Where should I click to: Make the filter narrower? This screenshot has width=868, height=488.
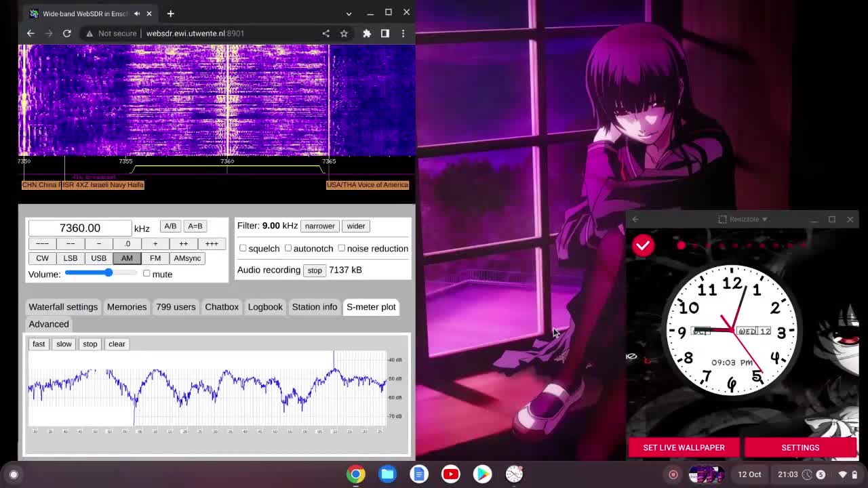(319, 226)
